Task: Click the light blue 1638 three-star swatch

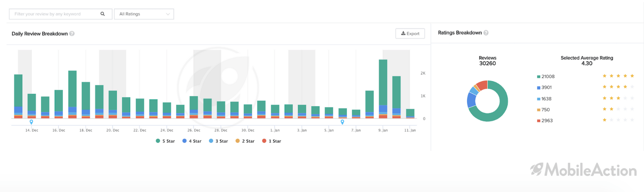Action: tap(538, 99)
